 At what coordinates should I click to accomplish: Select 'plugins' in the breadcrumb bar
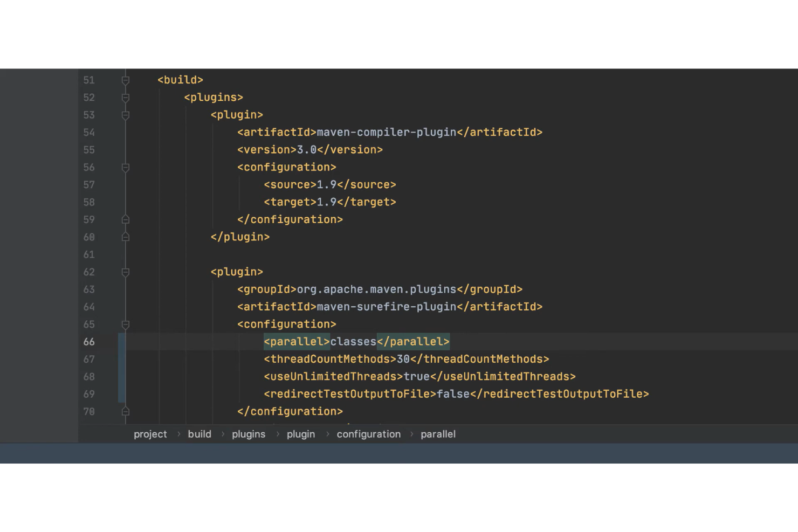point(249,434)
